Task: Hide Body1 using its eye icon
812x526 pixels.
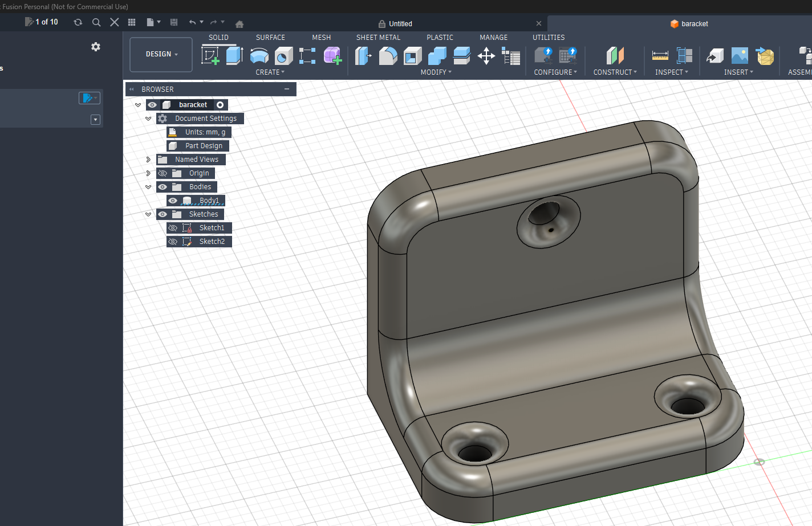Action: pos(173,201)
